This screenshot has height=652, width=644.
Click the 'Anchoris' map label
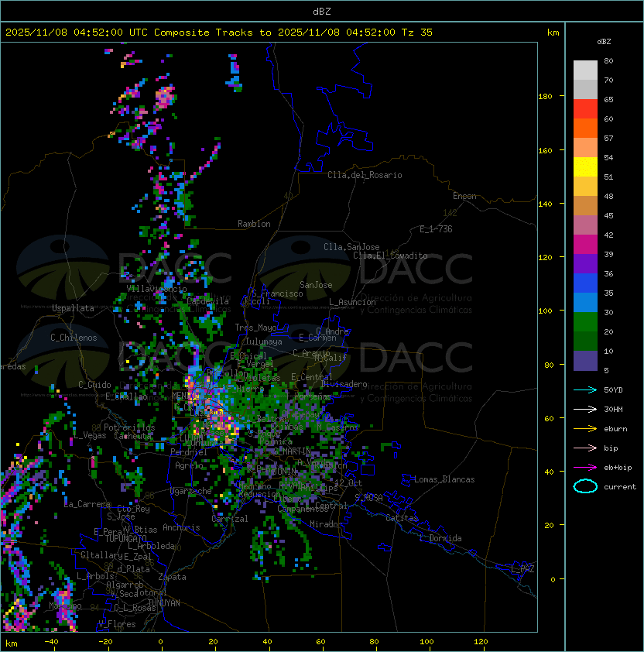pos(181,527)
